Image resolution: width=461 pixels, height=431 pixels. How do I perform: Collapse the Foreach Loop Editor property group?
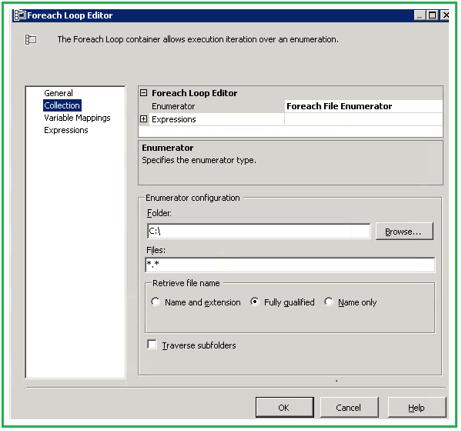pyautogui.click(x=143, y=93)
